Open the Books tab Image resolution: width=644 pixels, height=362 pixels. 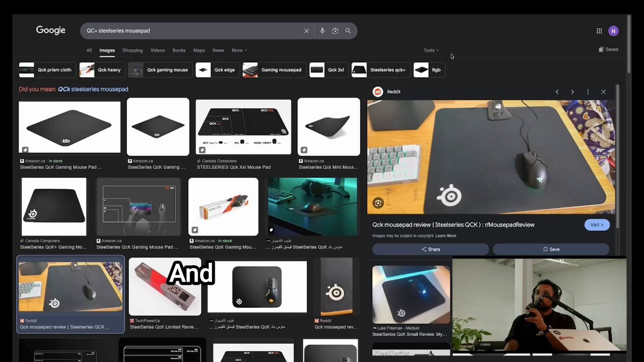coord(179,50)
